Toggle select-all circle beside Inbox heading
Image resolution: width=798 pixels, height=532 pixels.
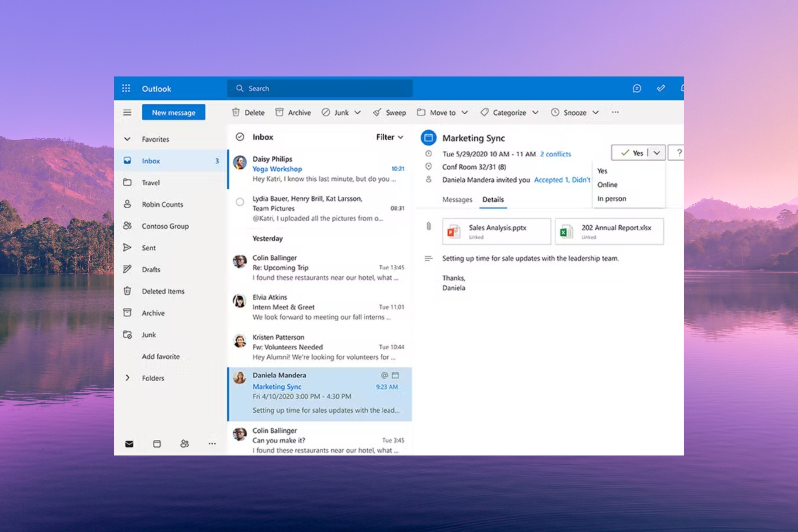[x=240, y=137]
